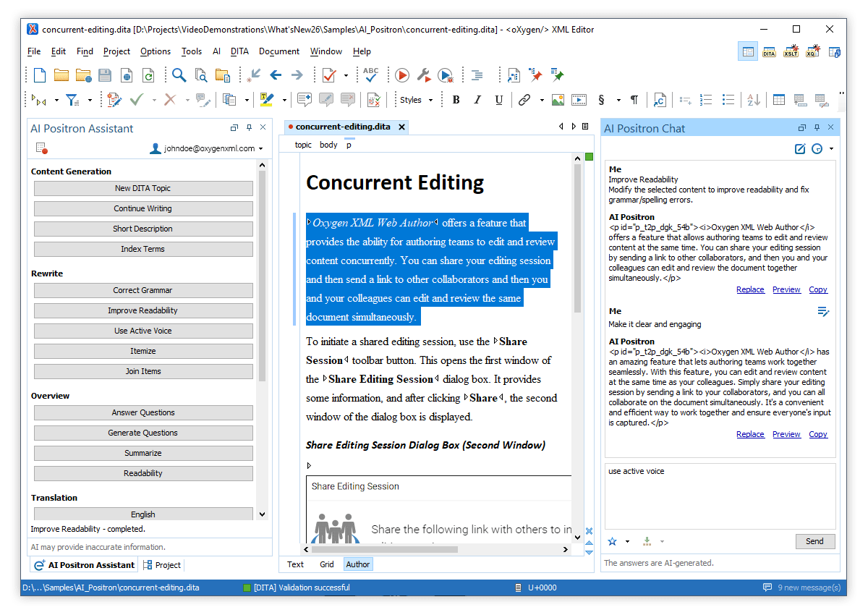Click the Debug Scenario play-with-bug icon
This screenshot has width=868, height=615.
point(446,75)
